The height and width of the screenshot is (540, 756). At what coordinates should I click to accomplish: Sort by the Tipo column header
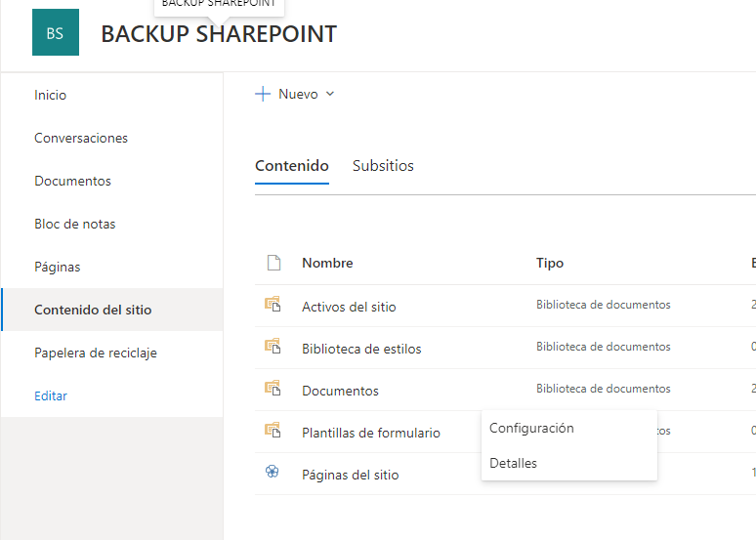click(550, 263)
